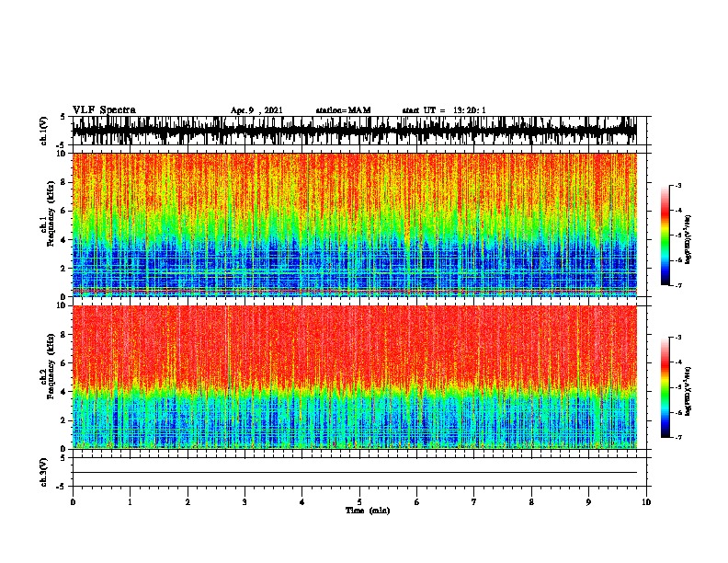Click the flat ch.3 signal line
This screenshot has width=728, height=563.
click(x=355, y=473)
